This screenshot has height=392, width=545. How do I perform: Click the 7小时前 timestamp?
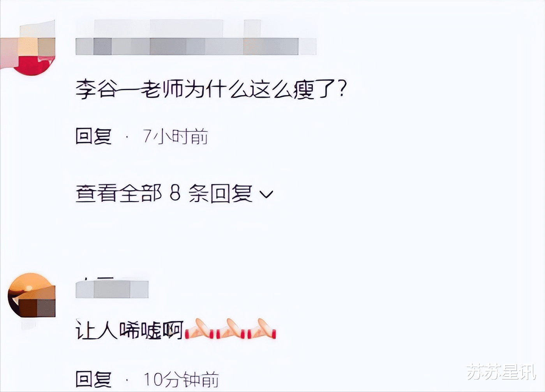[175, 136]
